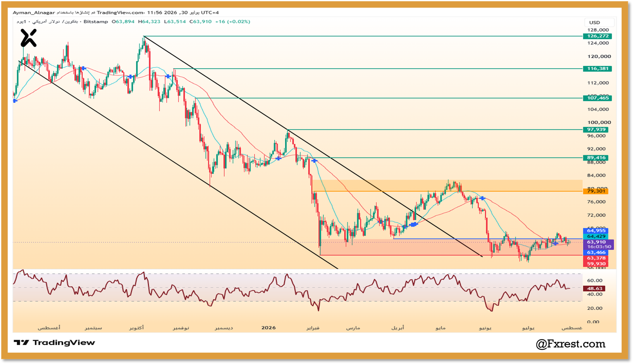
Task: Click the أكتوبر month label
Action: (x=136, y=328)
